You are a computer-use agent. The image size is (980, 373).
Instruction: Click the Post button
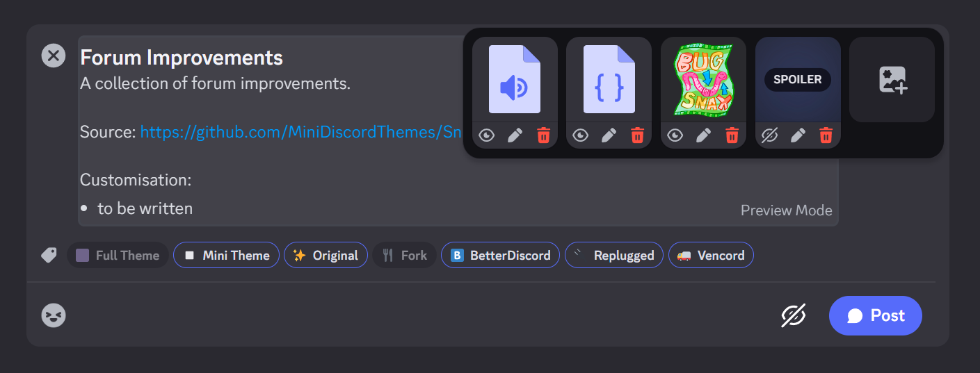875,316
